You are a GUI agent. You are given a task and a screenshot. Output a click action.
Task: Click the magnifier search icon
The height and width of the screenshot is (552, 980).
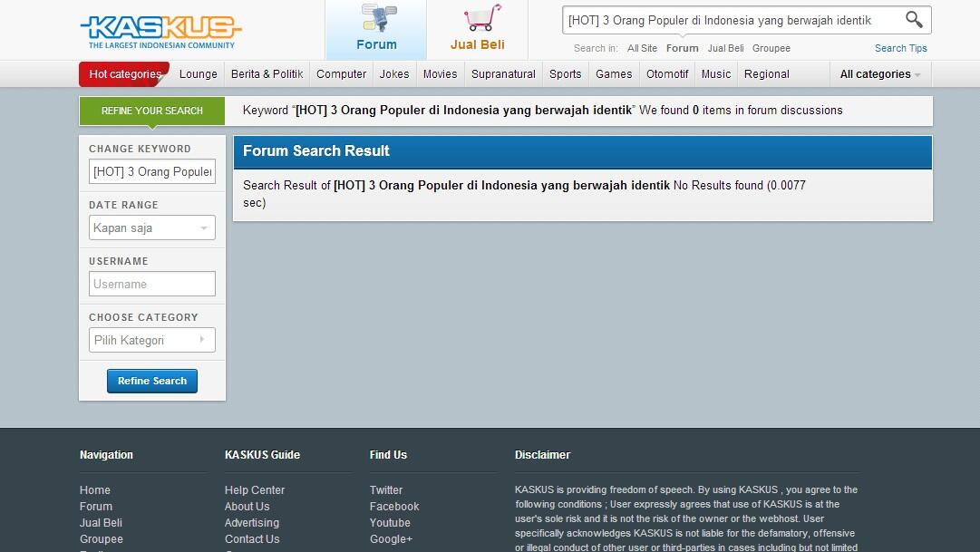(914, 19)
